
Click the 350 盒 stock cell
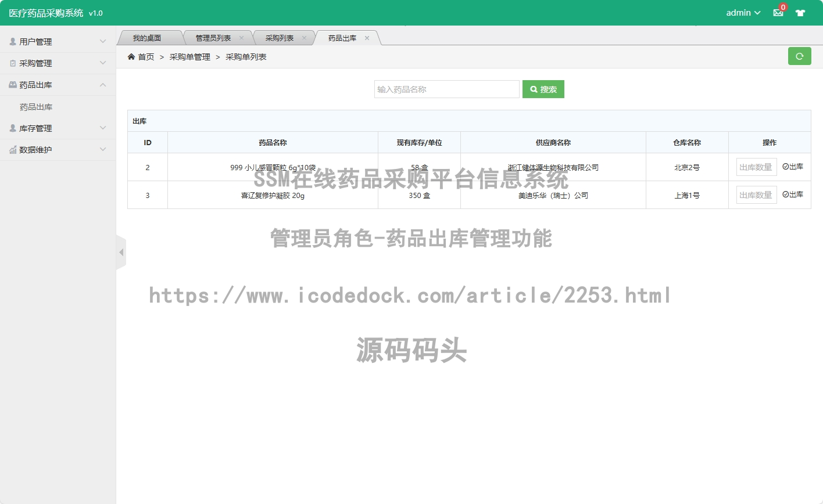[419, 196]
